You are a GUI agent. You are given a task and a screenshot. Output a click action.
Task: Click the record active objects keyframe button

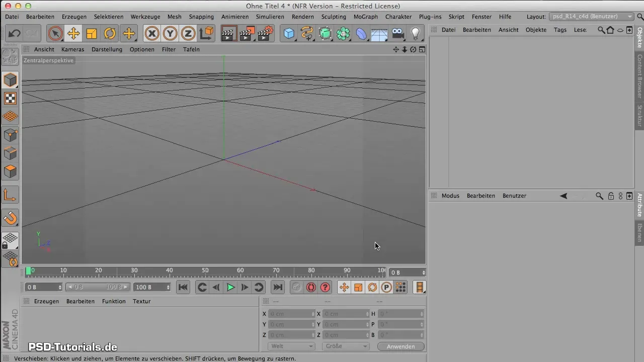coord(297,287)
